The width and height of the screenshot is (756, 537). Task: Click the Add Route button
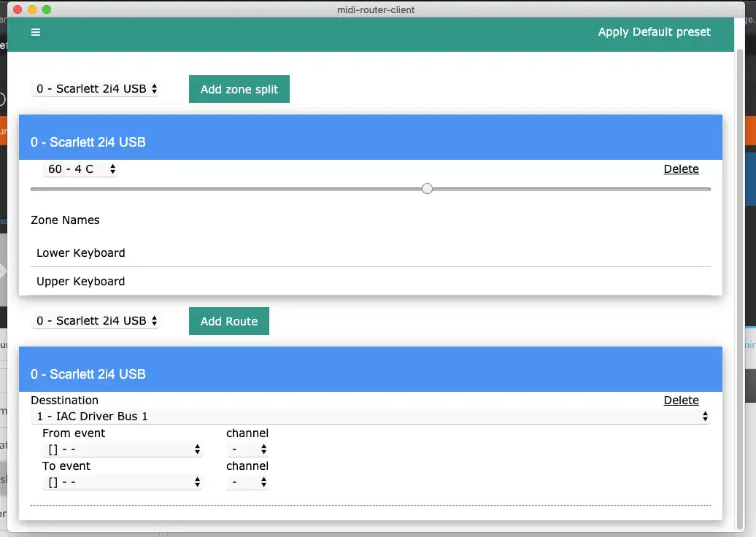pos(228,320)
